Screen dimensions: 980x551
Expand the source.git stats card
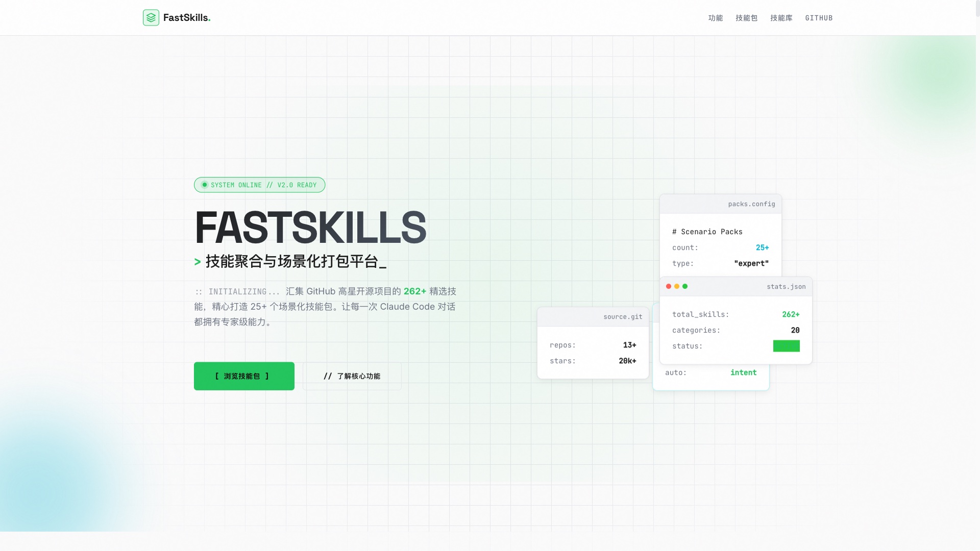[593, 342]
